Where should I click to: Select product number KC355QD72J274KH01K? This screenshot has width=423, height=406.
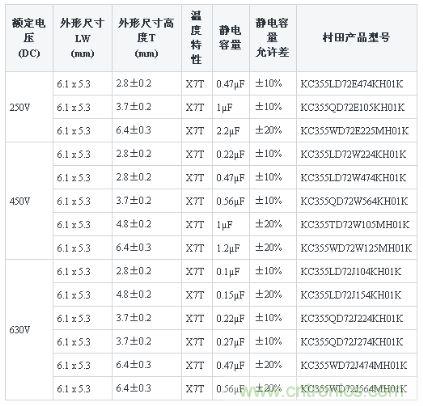click(x=352, y=342)
